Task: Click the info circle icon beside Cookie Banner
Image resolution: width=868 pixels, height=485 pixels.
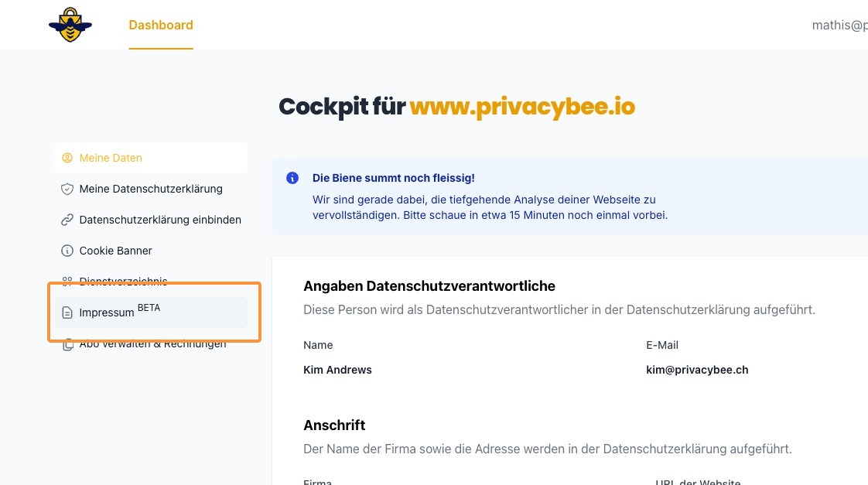Action: pos(67,251)
